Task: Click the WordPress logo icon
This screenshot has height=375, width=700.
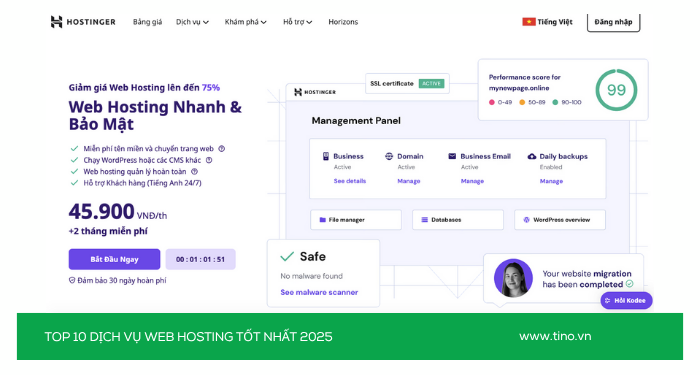Action: pyautogui.click(x=526, y=220)
